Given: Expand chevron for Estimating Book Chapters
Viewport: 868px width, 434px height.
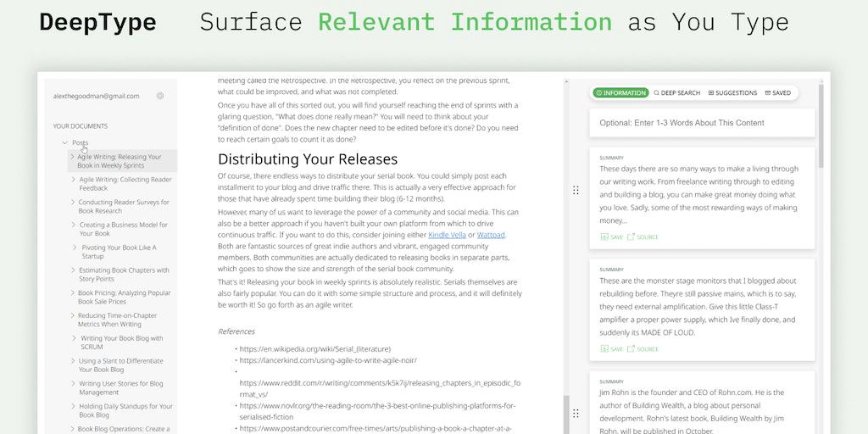Looking at the screenshot, I should tap(73, 270).
